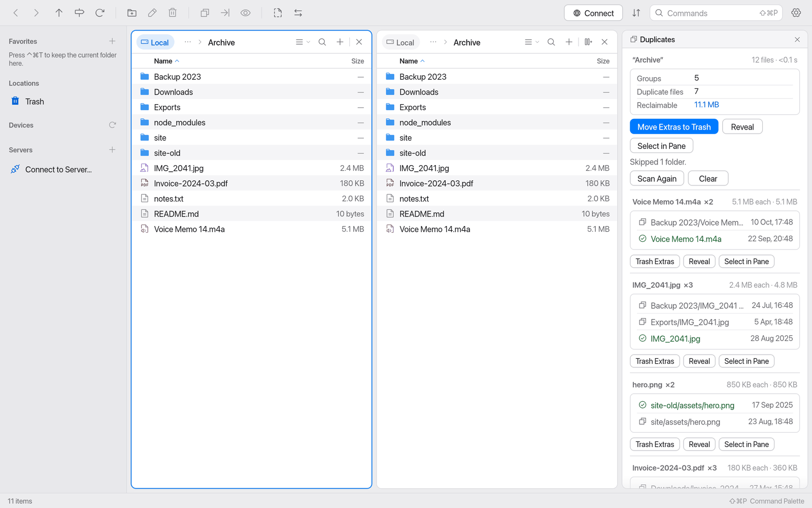The image size is (812, 508).
Task: Open the settings gear
Action: pyautogui.click(x=796, y=13)
